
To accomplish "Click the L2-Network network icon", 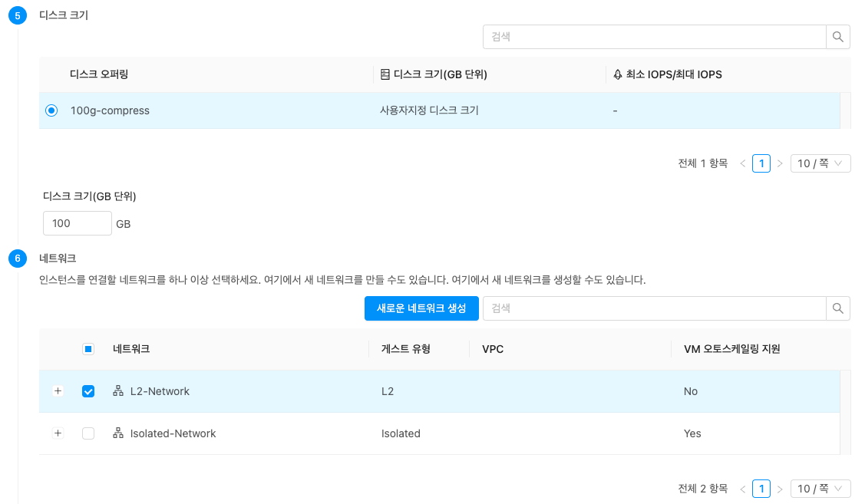I will tap(118, 391).
